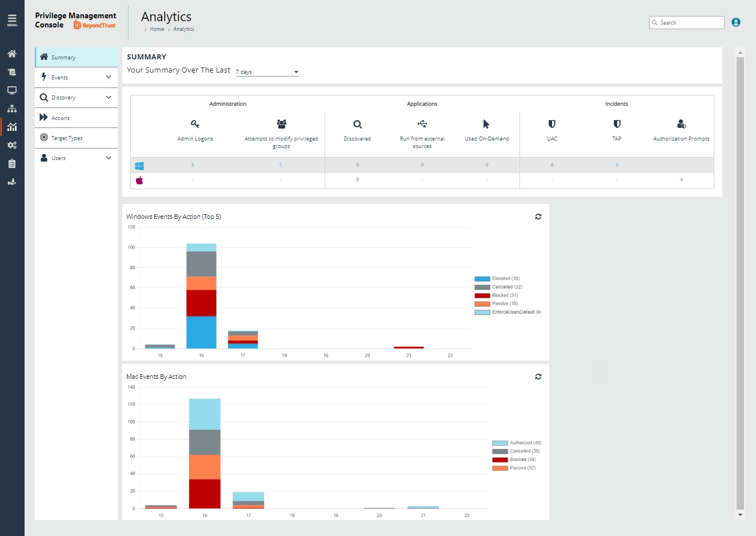This screenshot has width=756, height=536.
Task: Expand the Discovery section
Action: coord(76,98)
